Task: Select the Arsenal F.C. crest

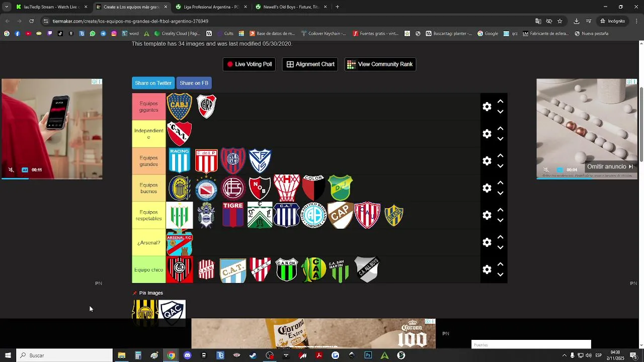Action: [179, 242]
